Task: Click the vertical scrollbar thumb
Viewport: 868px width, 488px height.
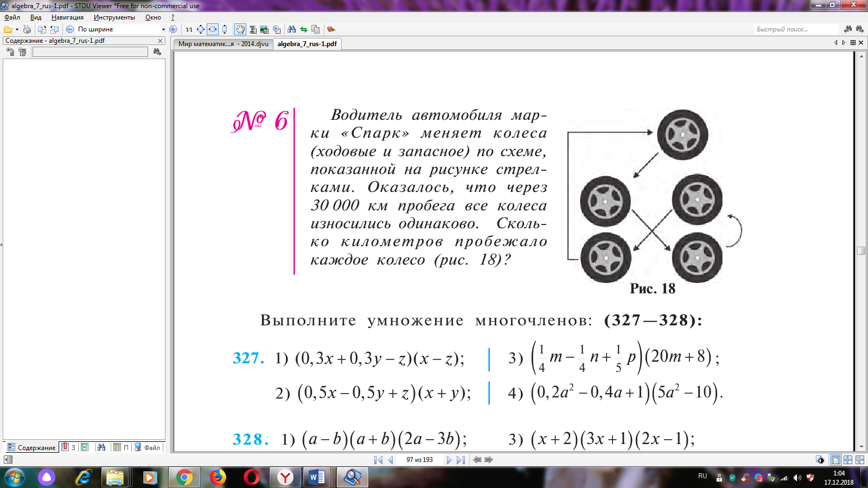Action: click(x=861, y=251)
